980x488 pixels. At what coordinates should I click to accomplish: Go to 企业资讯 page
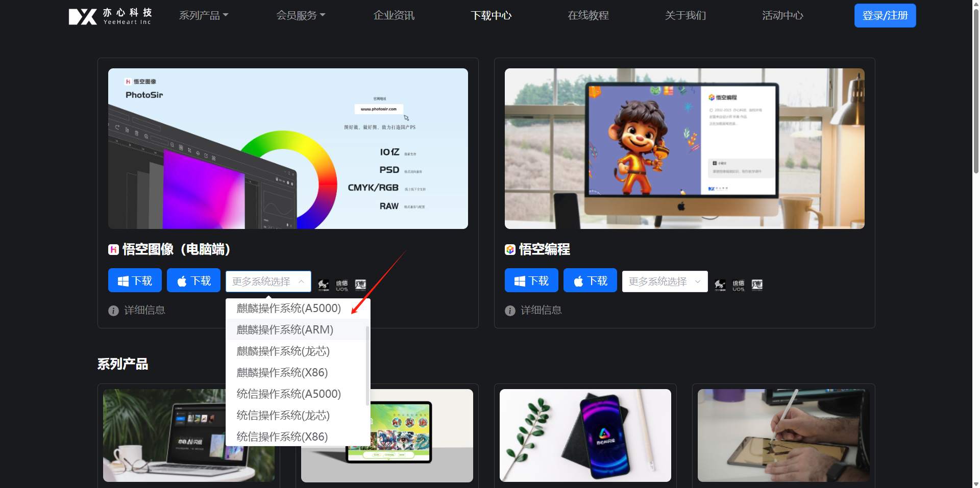coord(394,16)
